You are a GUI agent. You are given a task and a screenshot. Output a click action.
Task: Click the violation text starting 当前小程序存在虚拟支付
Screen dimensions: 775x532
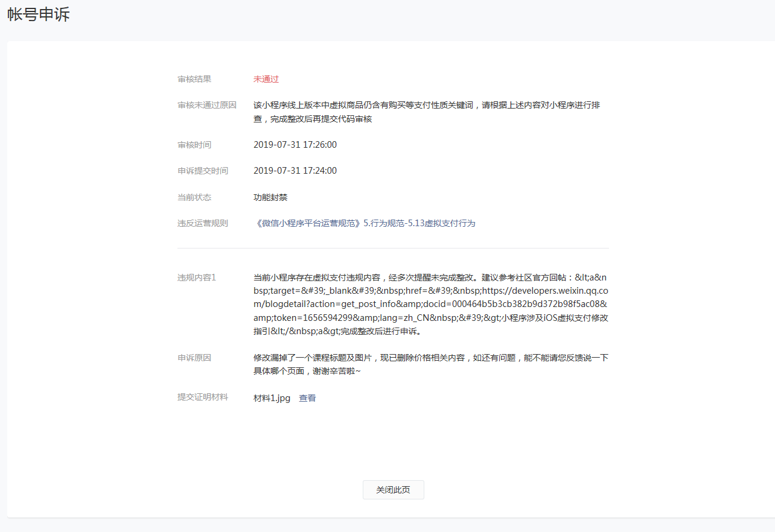(431, 305)
